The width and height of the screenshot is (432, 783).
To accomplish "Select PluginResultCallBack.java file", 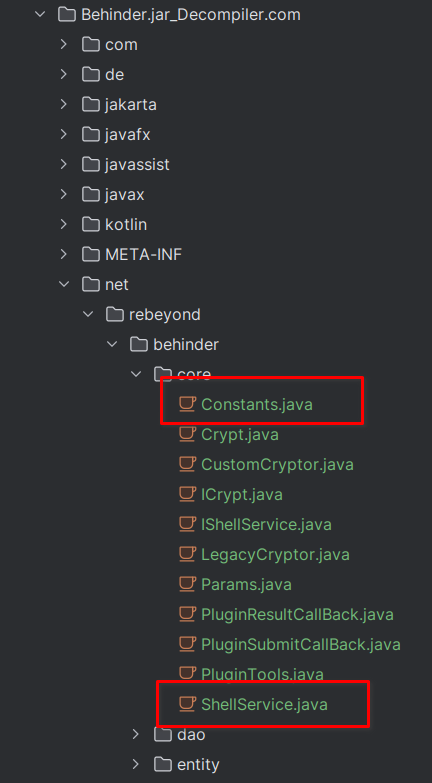I will point(297,614).
